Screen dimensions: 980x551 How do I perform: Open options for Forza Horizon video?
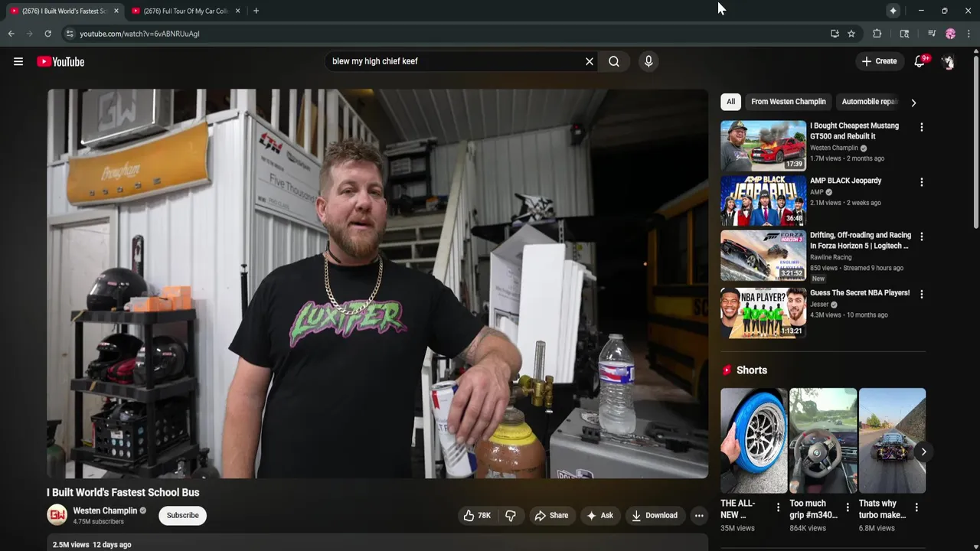[x=922, y=236]
